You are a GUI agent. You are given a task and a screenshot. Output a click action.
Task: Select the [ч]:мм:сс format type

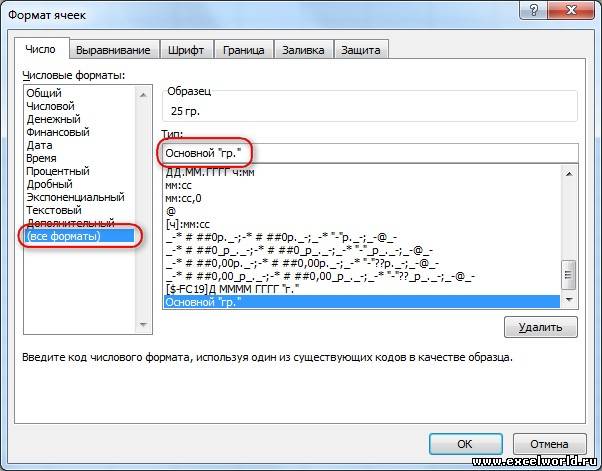click(190, 223)
